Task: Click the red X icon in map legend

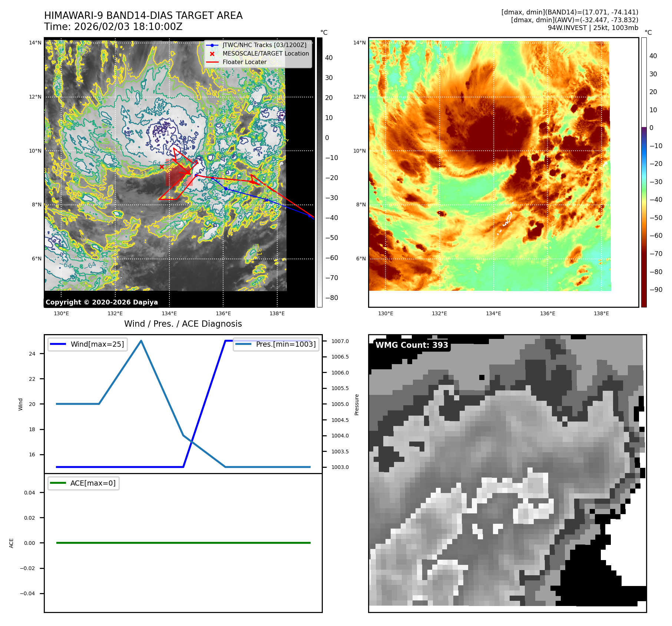Action: 212,54
